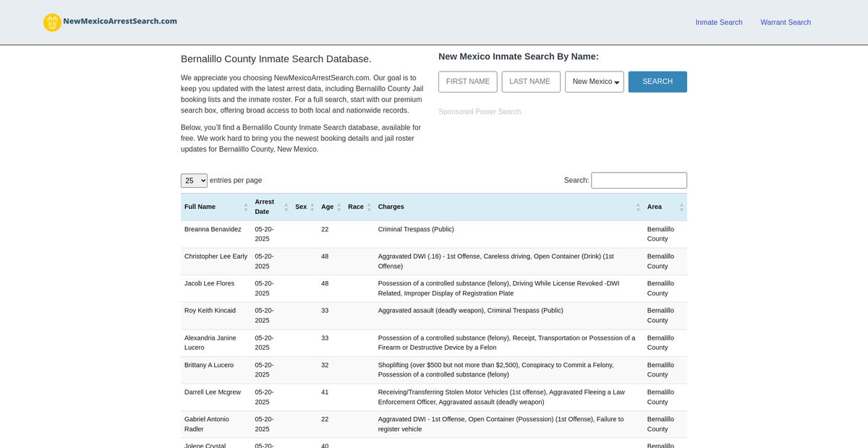Sort by Area column arrows
Image resolution: width=868 pixels, height=448 pixels.
681,207
